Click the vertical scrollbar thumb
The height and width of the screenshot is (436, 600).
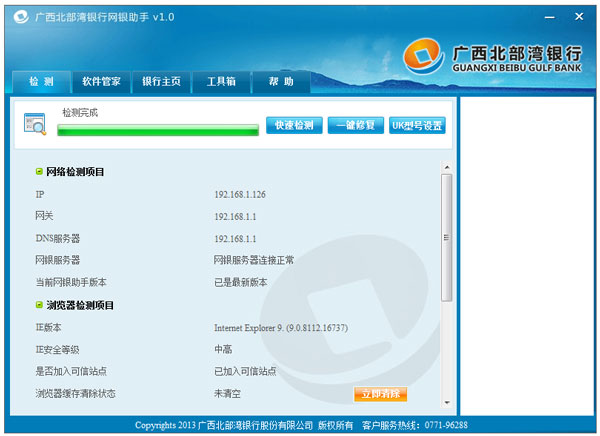pyautogui.click(x=447, y=238)
